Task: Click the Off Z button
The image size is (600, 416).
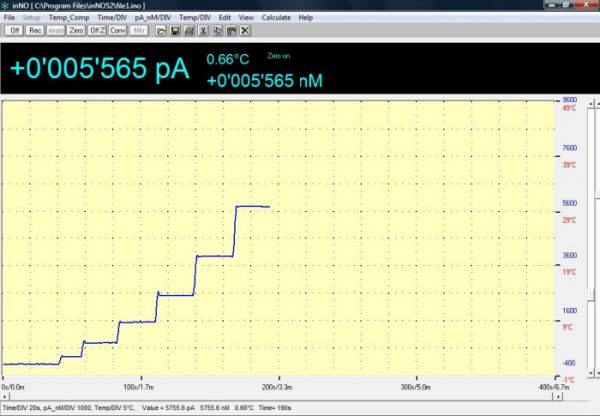Action: point(97,31)
